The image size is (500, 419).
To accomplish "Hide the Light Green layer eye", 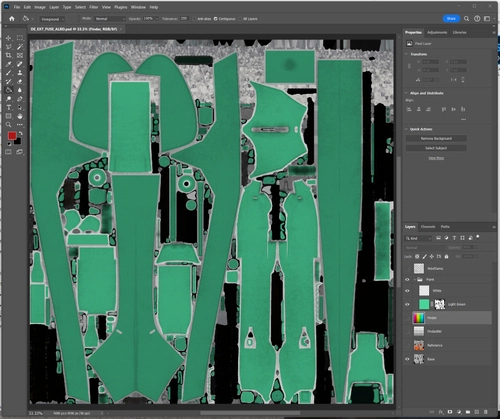I will (x=407, y=304).
